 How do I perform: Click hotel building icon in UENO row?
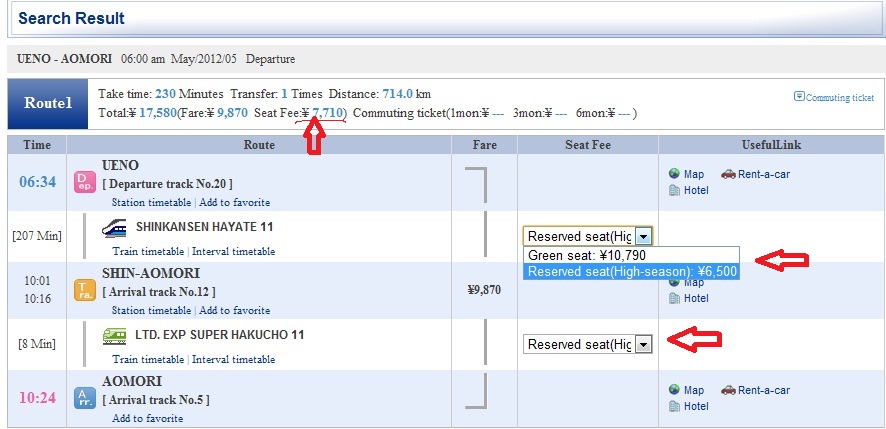tap(674, 190)
